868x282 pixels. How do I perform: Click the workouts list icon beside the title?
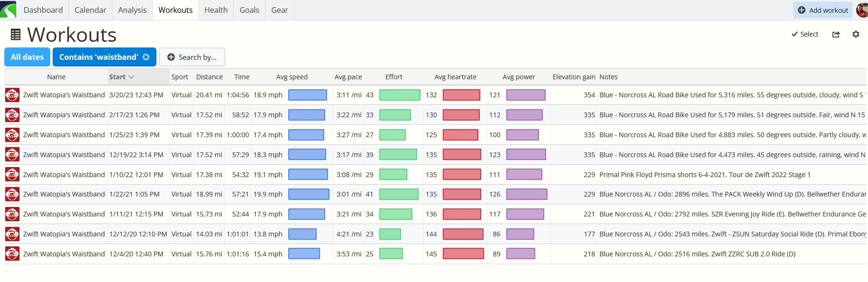pyautogui.click(x=16, y=35)
